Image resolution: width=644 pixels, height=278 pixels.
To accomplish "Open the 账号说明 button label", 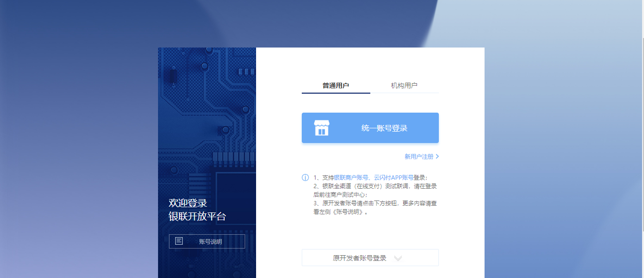I will point(210,241).
